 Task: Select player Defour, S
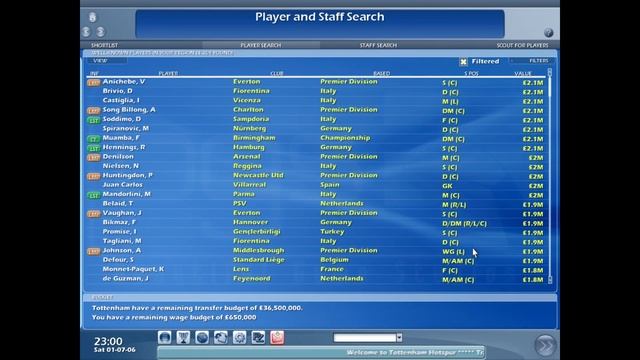click(118, 260)
